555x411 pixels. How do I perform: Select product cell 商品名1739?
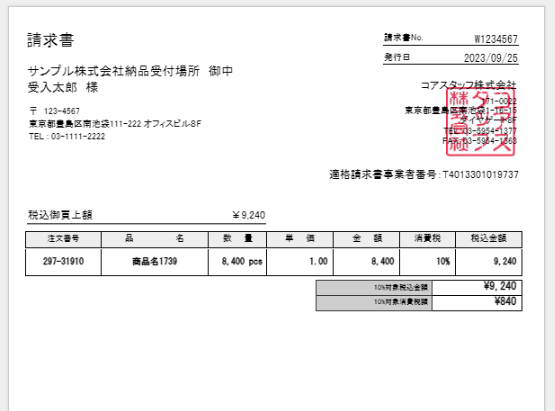tap(155, 262)
